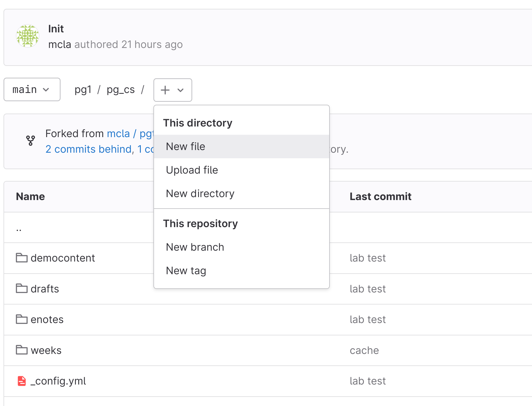Open forked-from mcla project link
532x406 pixels.
[x=130, y=134]
